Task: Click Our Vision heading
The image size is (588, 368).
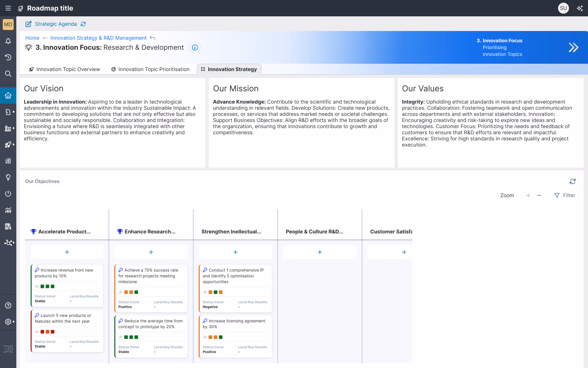Action: click(x=44, y=89)
